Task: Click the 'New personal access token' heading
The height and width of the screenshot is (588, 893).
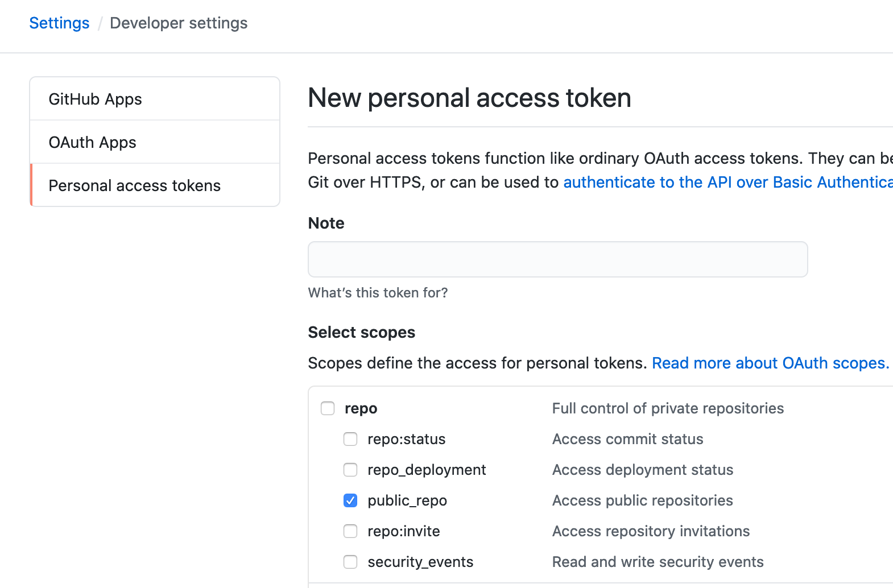Action: point(470,98)
